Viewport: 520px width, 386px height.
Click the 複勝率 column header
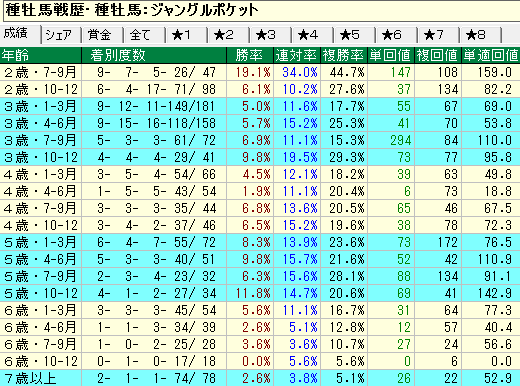point(344,55)
